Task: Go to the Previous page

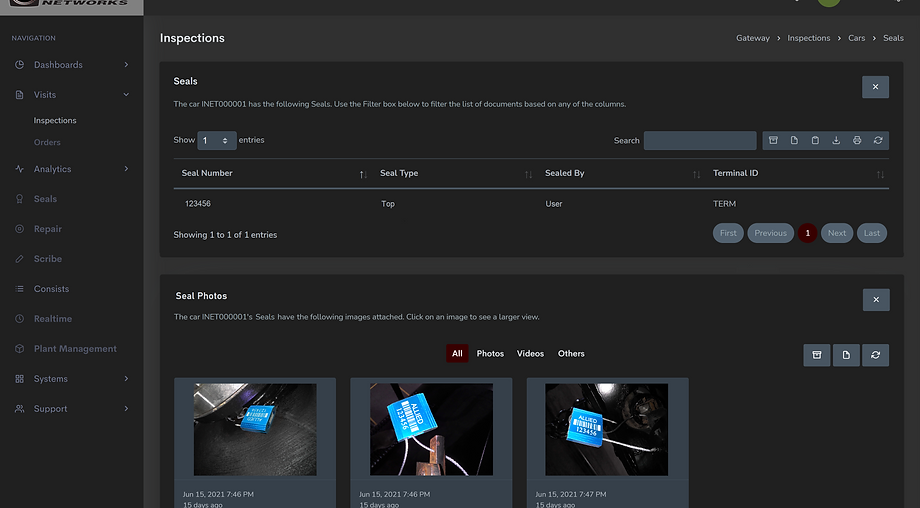Action: 770,233
